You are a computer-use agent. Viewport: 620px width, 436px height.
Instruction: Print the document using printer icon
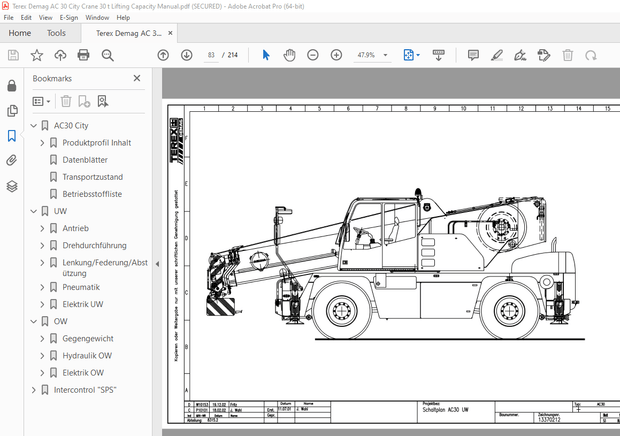83,55
